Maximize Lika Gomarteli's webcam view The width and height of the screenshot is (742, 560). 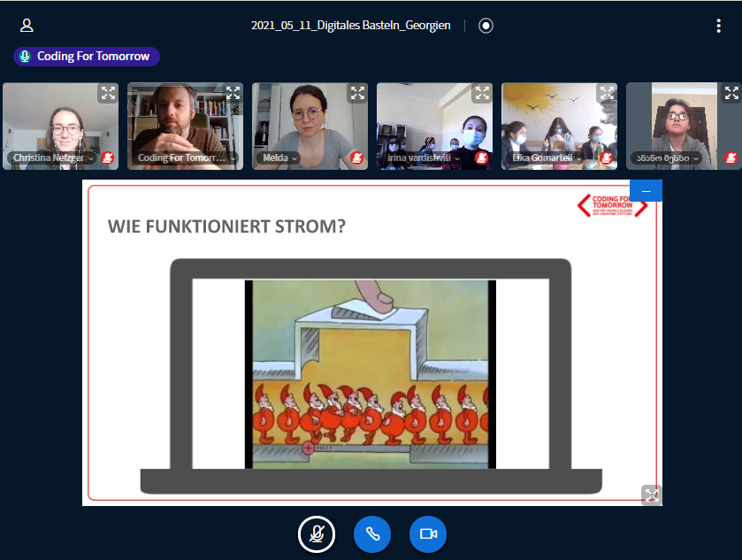coord(606,93)
